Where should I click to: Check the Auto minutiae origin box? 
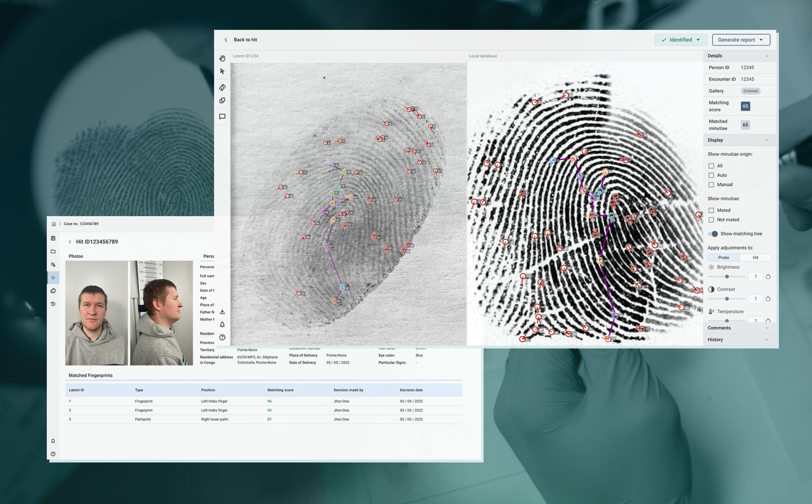711,175
